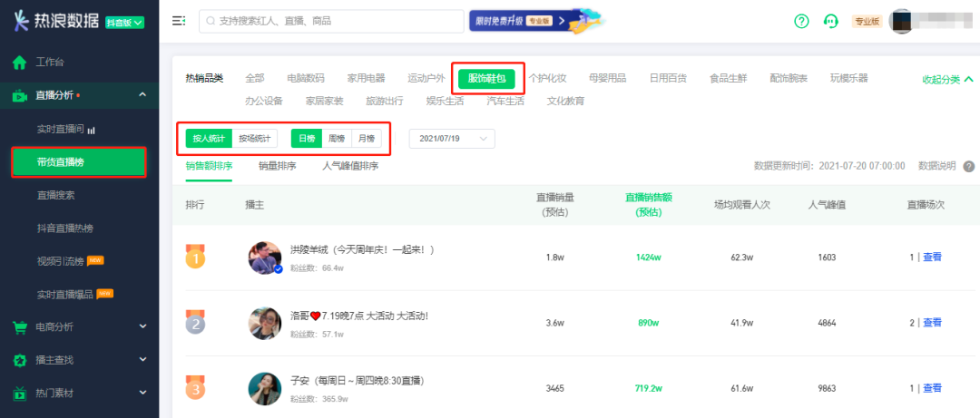The height and width of the screenshot is (418, 980).
Task: Switch to 日榜 daily ranking
Action: (x=307, y=139)
